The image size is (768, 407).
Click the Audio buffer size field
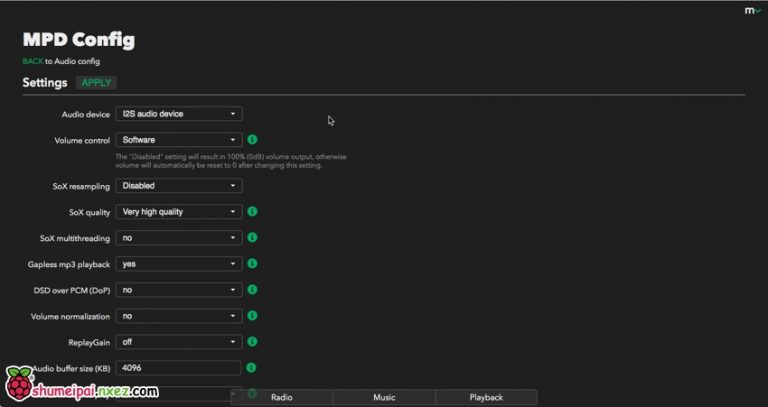179,368
